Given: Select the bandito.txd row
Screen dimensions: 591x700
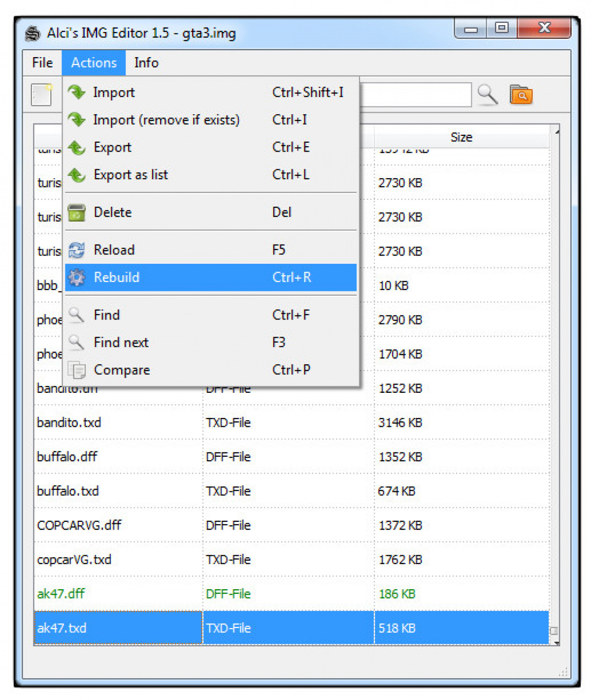Looking at the screenshot, I should coord(291,422).
